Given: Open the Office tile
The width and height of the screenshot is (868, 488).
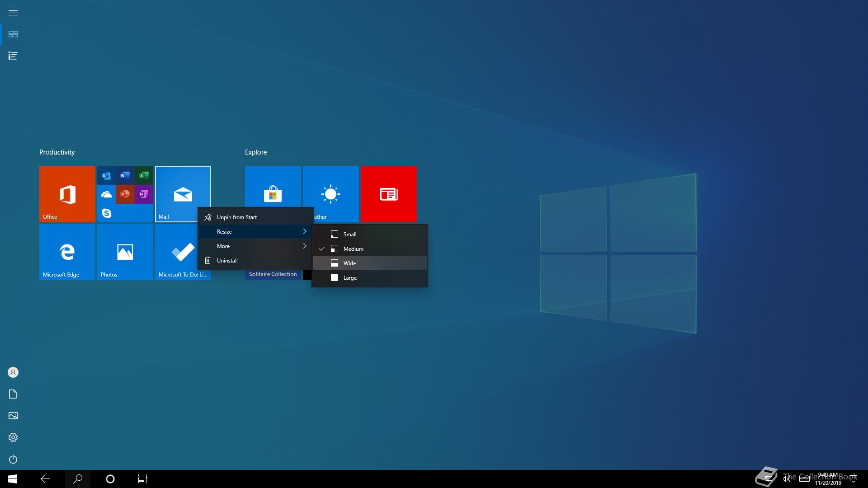Looking at the screenshot, I should pos(67,194).
